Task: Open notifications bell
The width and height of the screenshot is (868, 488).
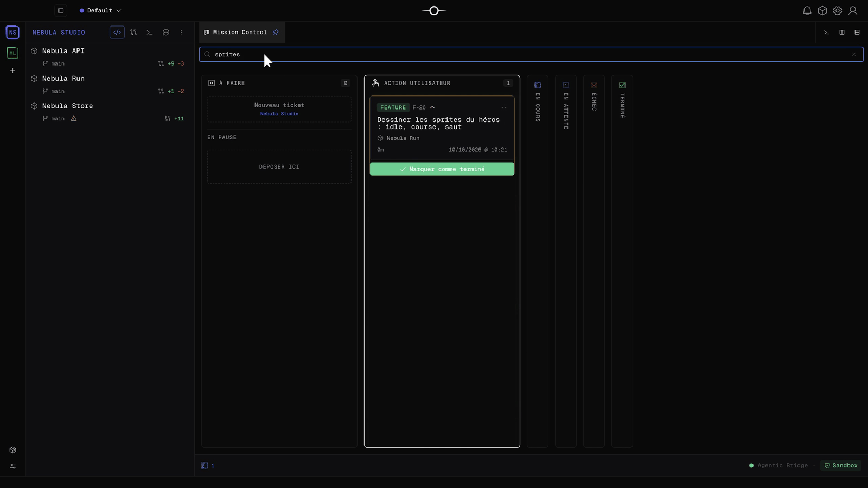Action: (x=807, y=10)
